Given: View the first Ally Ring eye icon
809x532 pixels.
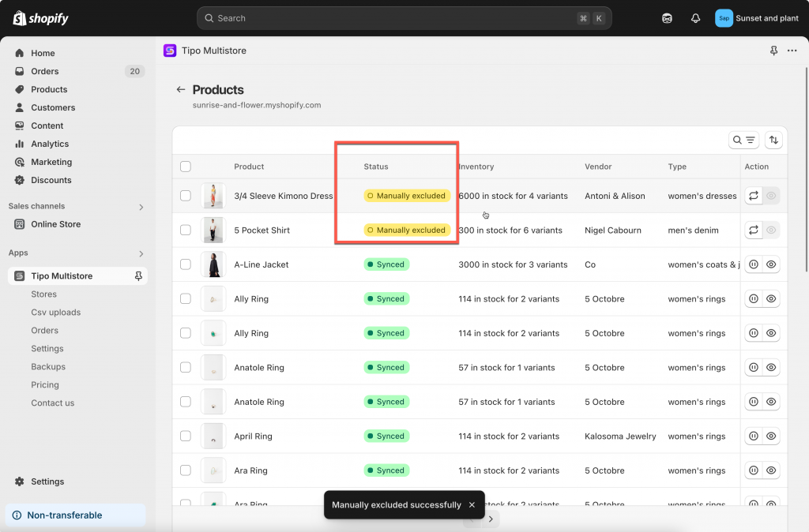Looking at the screenshot, I should (771, 299).
